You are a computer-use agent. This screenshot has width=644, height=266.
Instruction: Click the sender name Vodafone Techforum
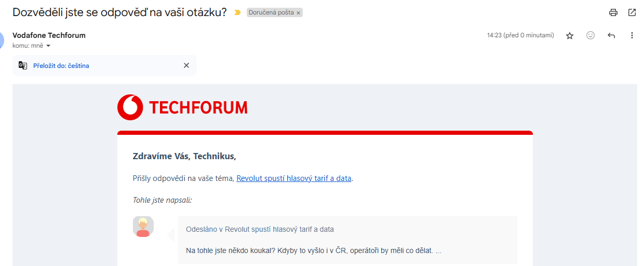[x=49, y=35]
